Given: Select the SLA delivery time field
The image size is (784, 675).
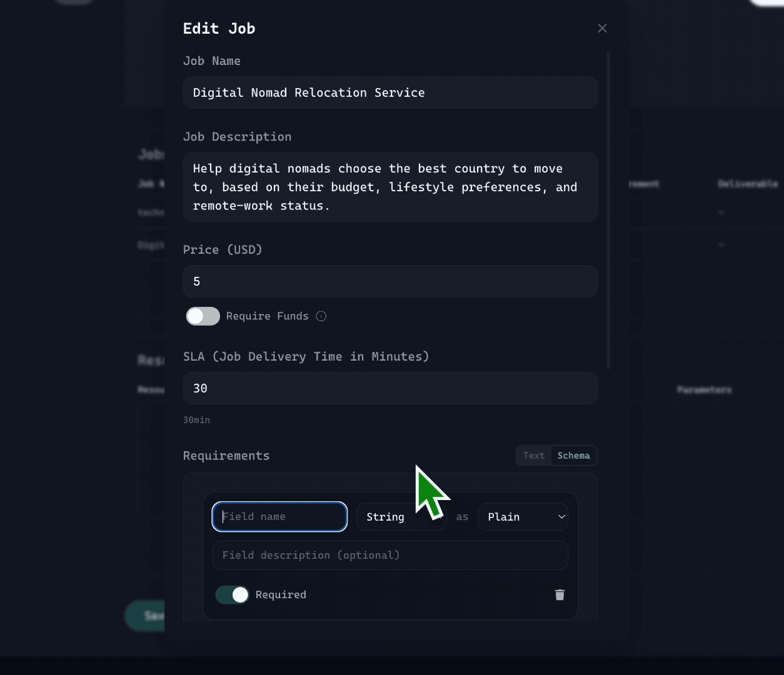Looking at the screenshot, I should 390,388.
